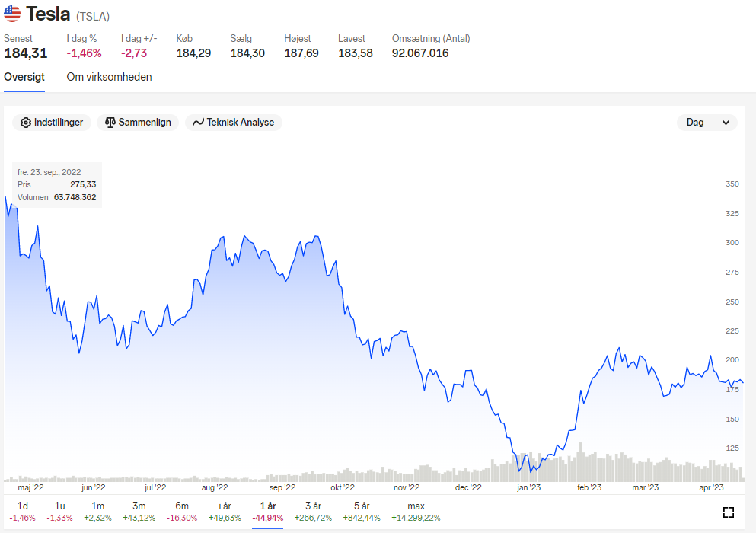Screen dimensions: 756x533
Task: Click the Køb price 184,29
Action: pos(193,53)
